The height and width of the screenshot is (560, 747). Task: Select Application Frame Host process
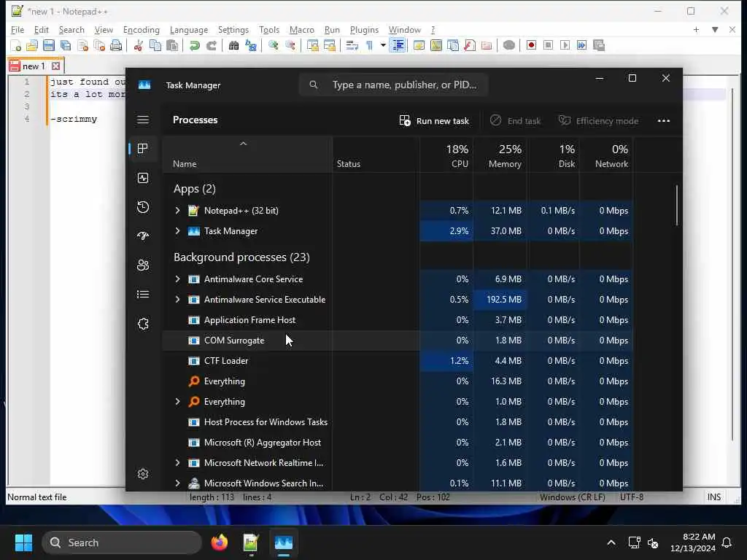pyautogui.click(x=398, y=320)
